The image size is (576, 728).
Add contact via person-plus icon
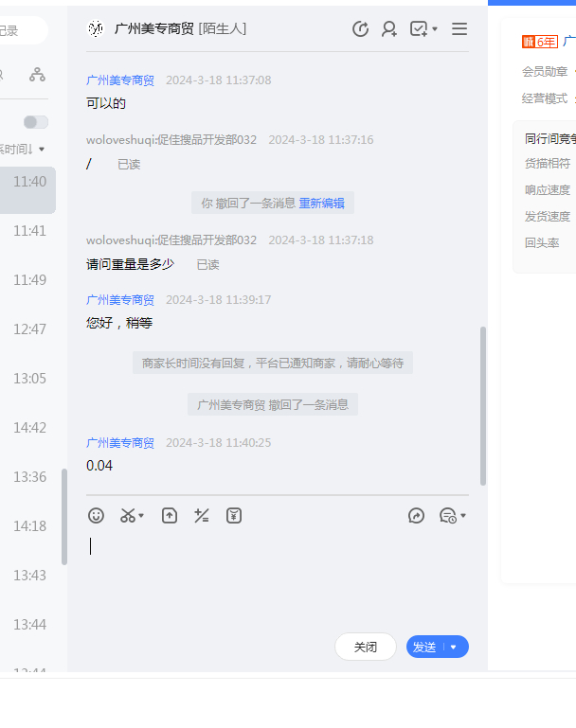[388, 28]
